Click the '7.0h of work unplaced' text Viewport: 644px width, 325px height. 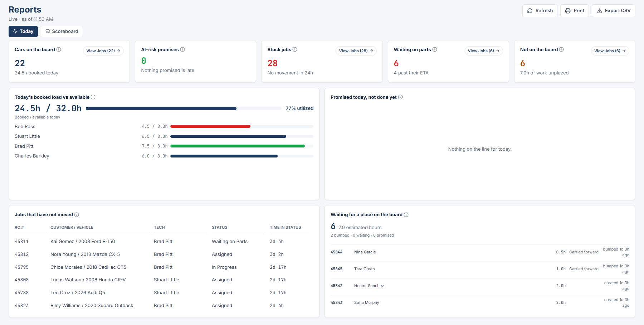coord(544,73)
